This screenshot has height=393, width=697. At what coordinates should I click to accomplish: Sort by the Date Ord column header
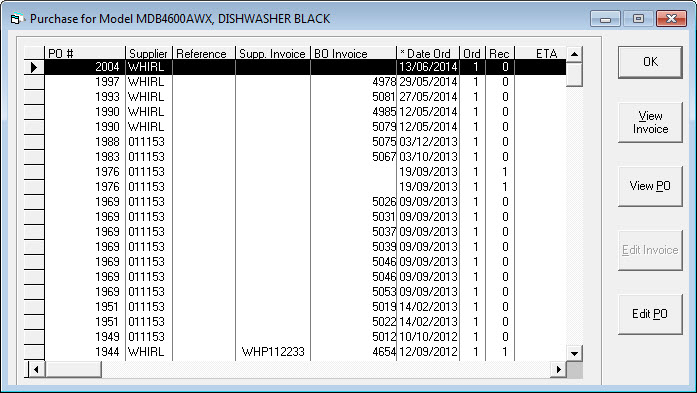[428, 53]
